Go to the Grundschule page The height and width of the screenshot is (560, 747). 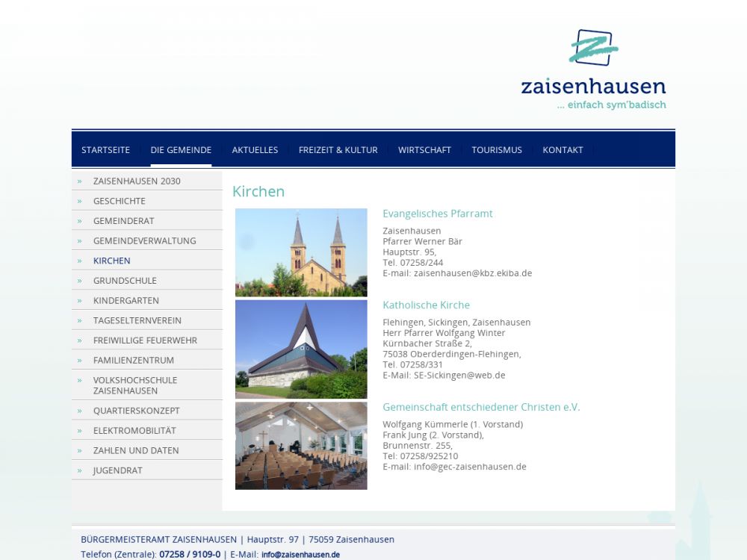click(125, 281)
